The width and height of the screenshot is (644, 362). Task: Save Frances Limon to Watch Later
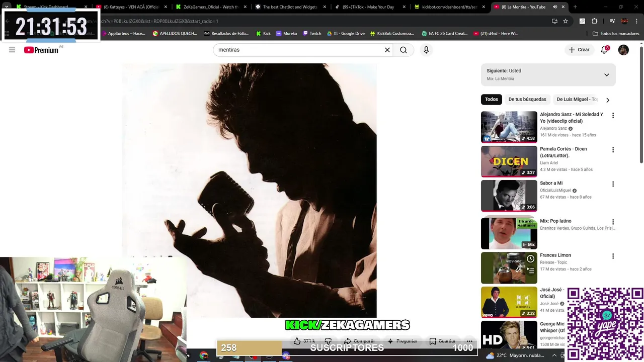(530, 259)
